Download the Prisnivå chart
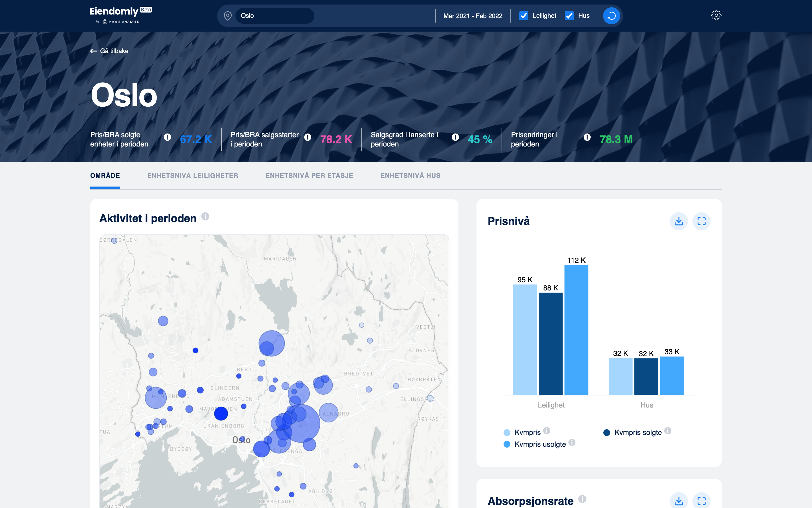The height and width of the screenshot is (508, 812). [679, 221]
